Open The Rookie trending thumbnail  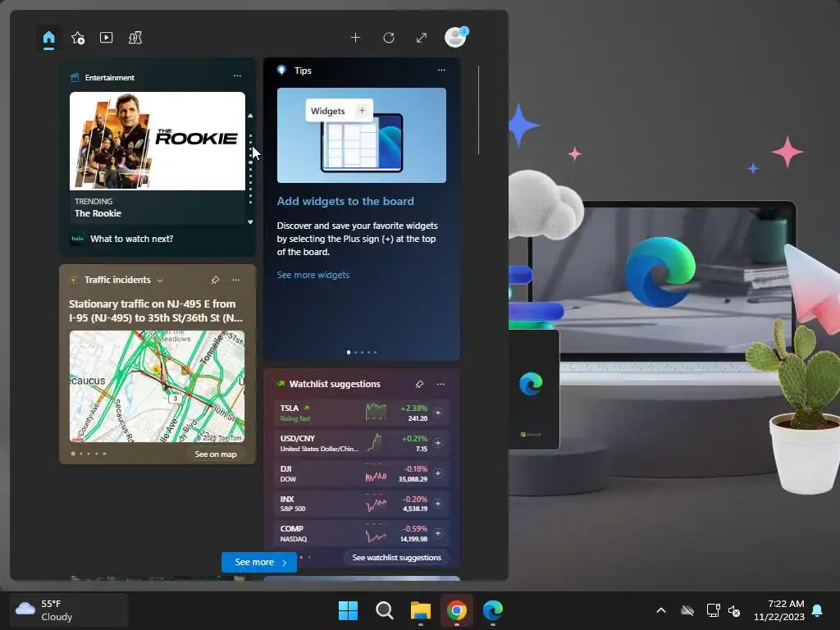tap(157, 141)
